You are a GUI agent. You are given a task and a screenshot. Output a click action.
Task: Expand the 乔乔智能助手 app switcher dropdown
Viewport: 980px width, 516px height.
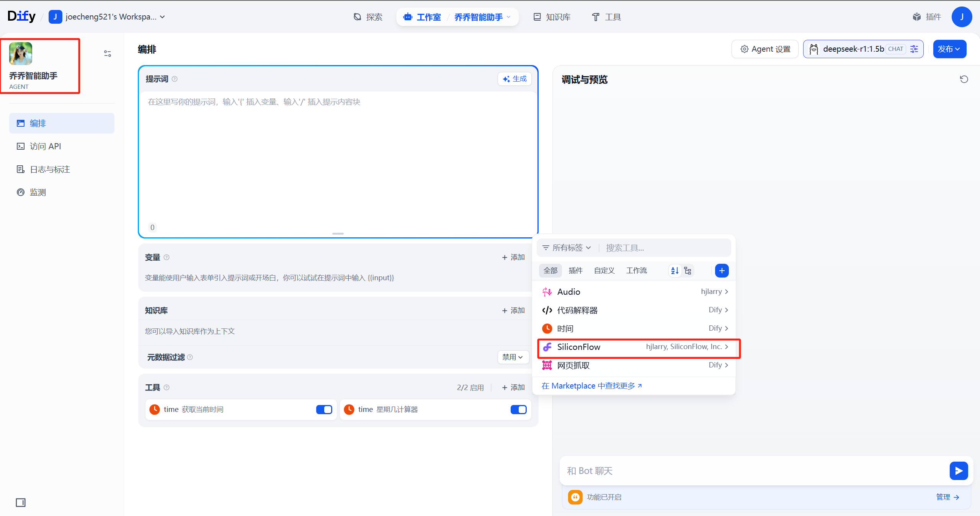[x=483, y=17]
